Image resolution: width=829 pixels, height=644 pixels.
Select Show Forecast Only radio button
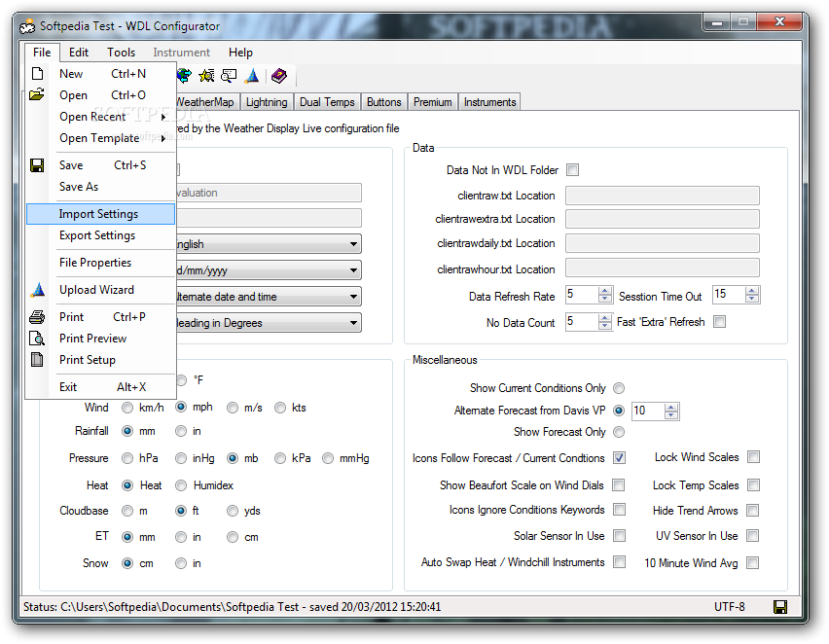coord(619,432)
